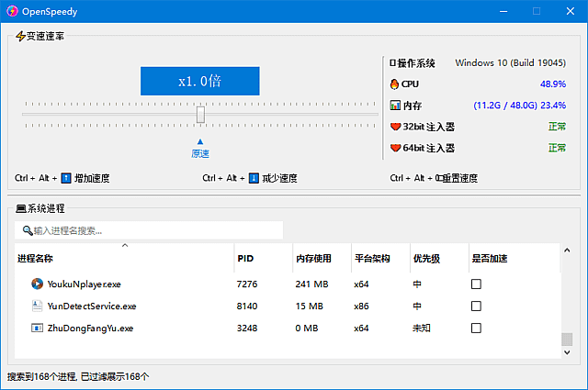The height and width of the screenshot is (390, 588).
Task: Check the ZhuDongFangYu.exe acceleration checkbox
Action: (476, 329)
